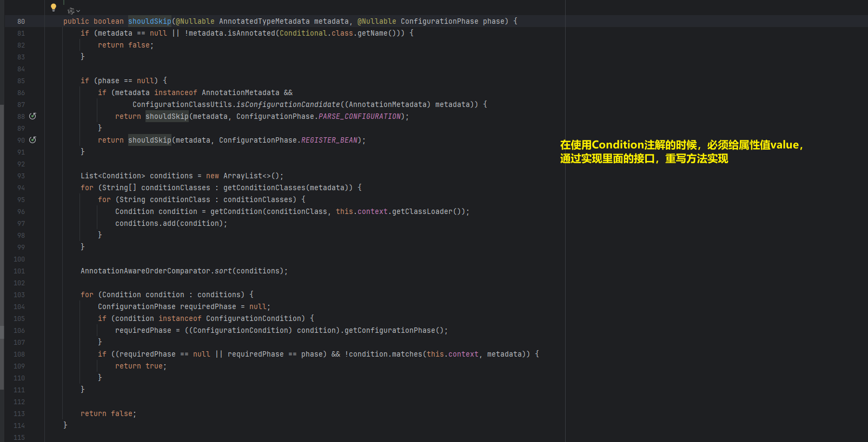Click 'return false;' on line 82
Screen dimensions: 868x442
click(126, 45)
